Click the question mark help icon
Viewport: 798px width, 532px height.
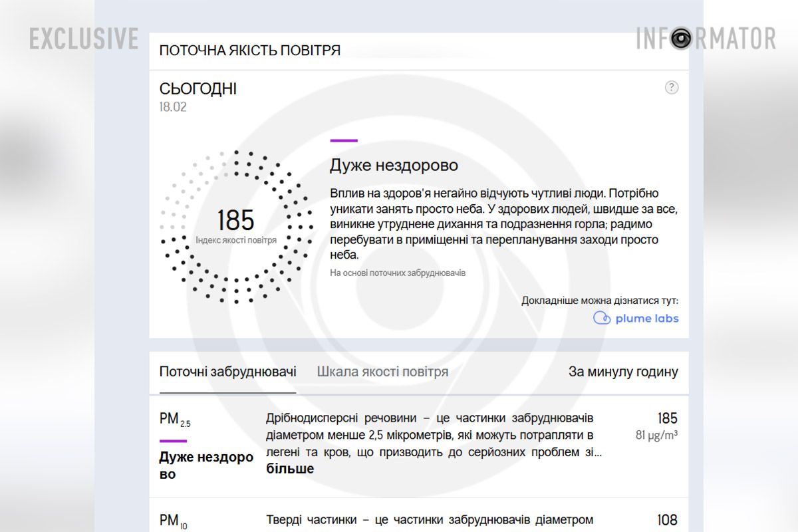click(672, 86)
